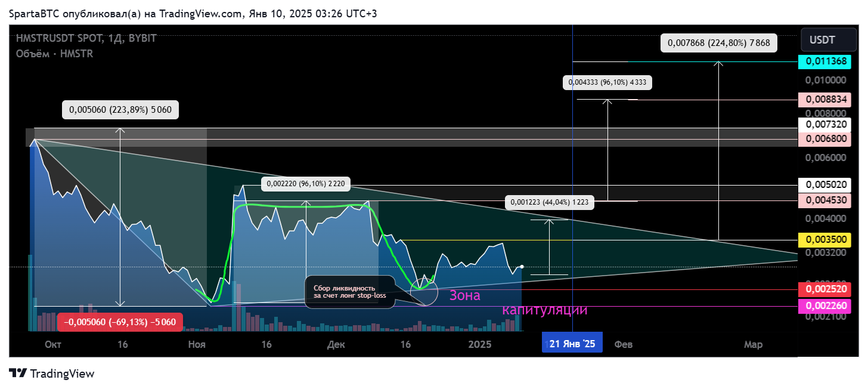Click the 0,005060 (223,89%) measurement label

(x=120, y=110)
